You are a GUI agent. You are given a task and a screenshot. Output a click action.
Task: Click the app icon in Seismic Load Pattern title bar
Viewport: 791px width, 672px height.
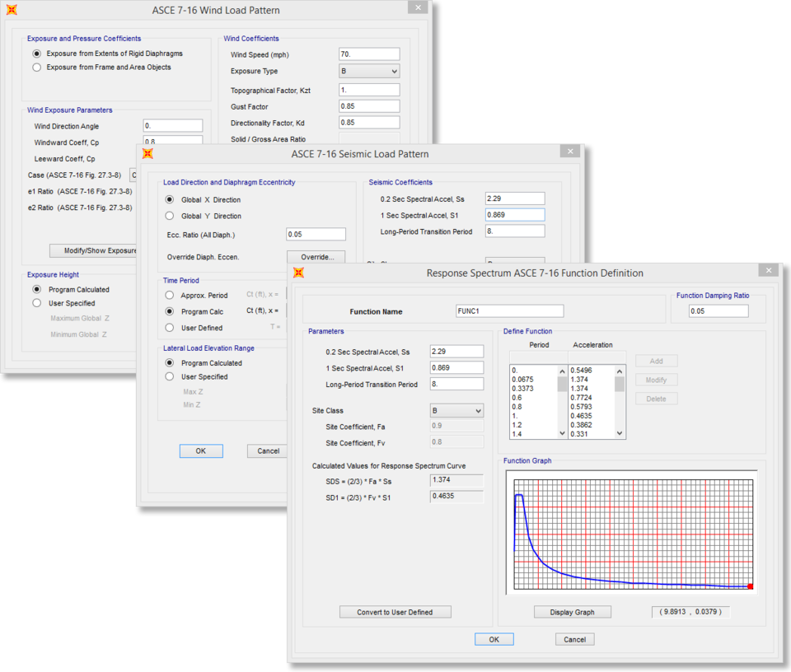pyautogui.click(x=147, y=153)
